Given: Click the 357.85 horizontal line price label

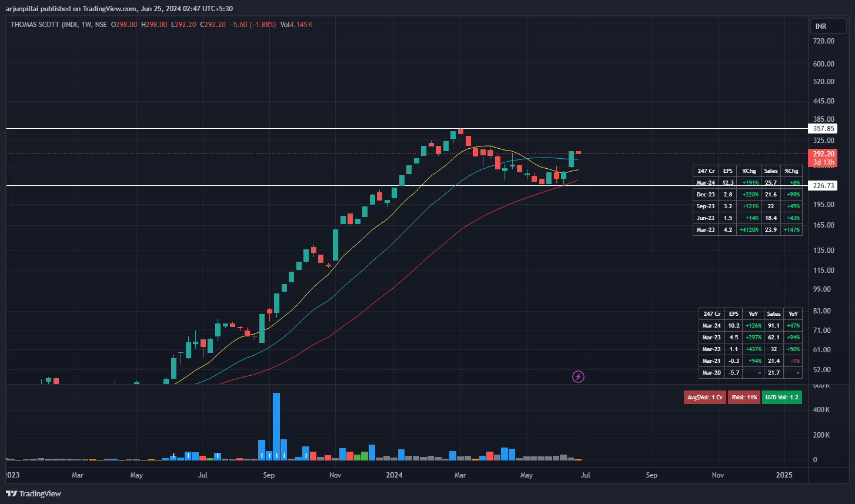Looking at the screenshot, I should point(824,128).
